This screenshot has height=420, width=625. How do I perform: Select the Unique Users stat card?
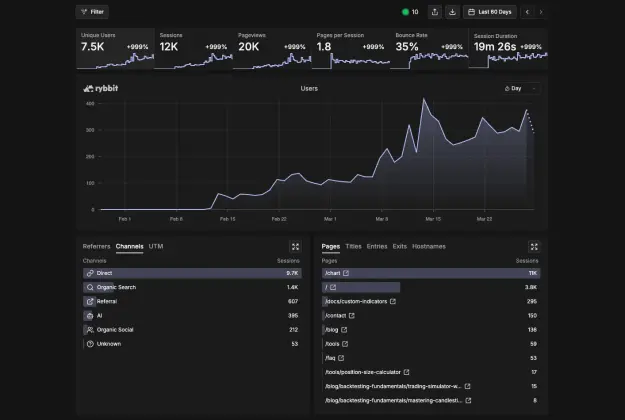click(x=115, y=49)
